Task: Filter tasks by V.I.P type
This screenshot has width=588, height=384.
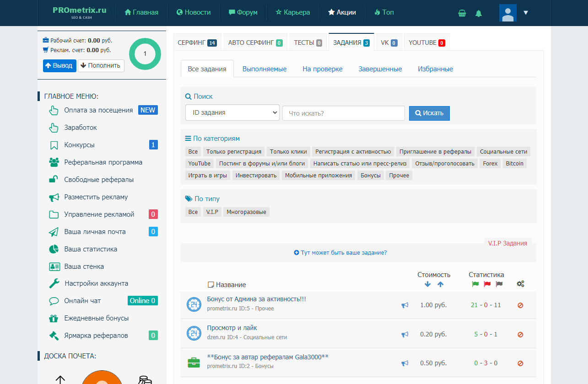Action: [x=212, y=212]
